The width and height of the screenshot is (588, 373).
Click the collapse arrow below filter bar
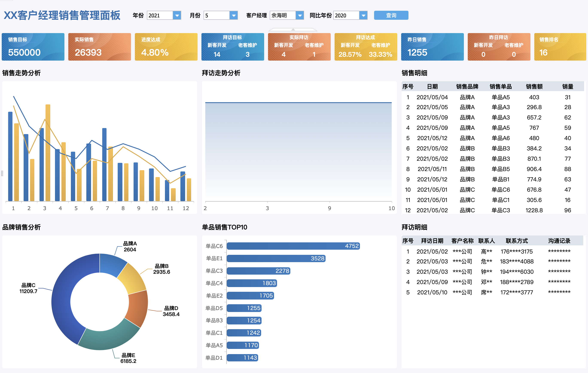point(293,29)
